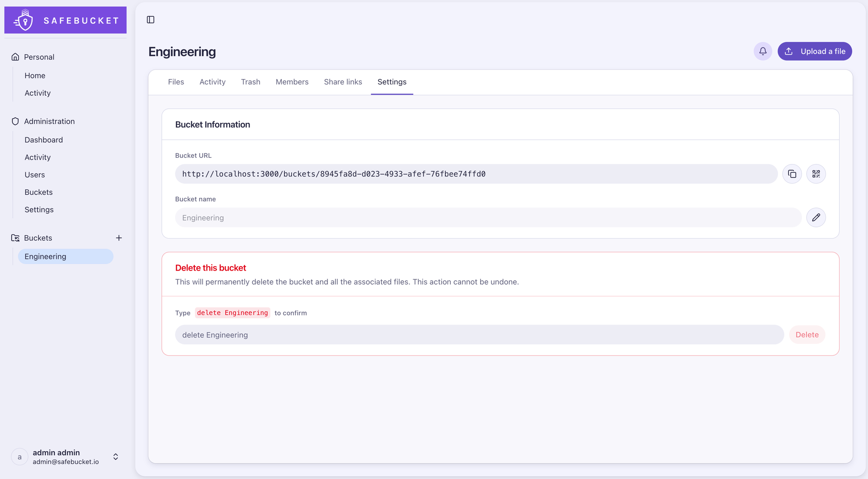
Task: Edit the bucket name with pencil icon
Action: [x=816, y=218]
